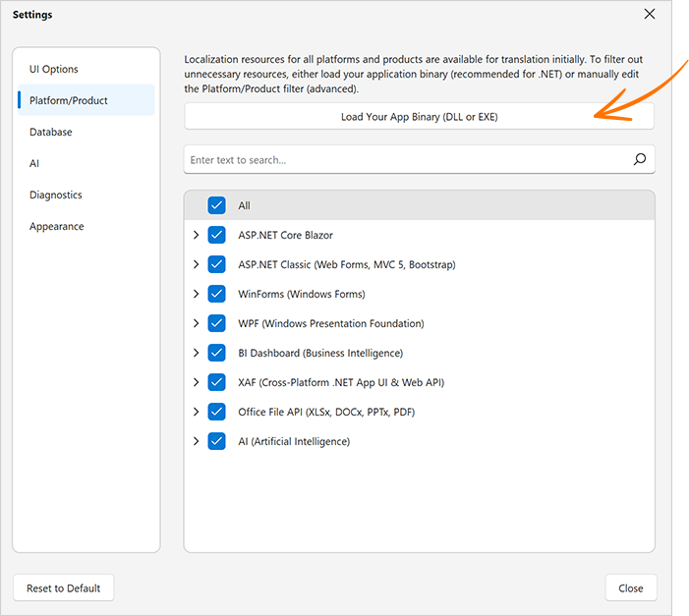The width and height of the screenshot is (689, 616).
Task: Toggle the WinForms checkbox
Action: pyautogui.click(x=216, y=294)
